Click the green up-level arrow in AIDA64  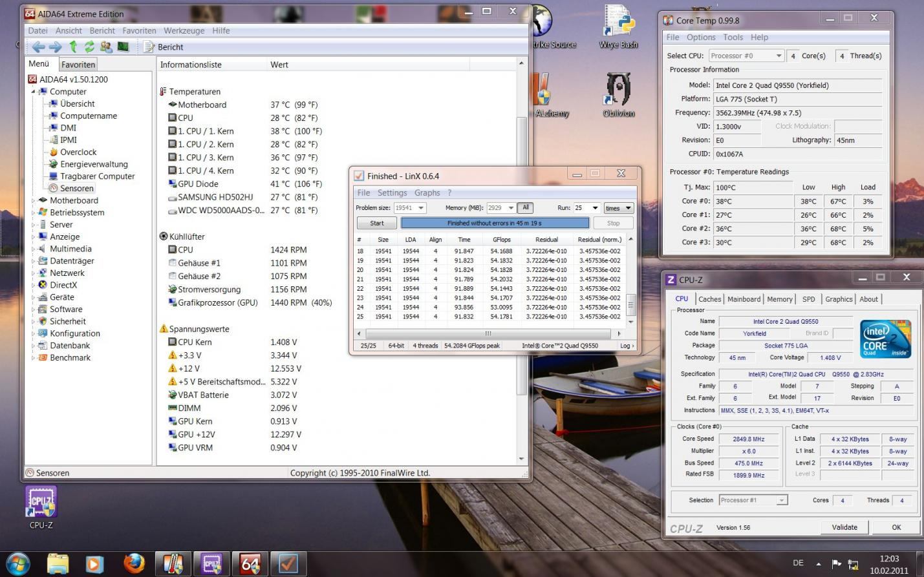tap(73, 47)
